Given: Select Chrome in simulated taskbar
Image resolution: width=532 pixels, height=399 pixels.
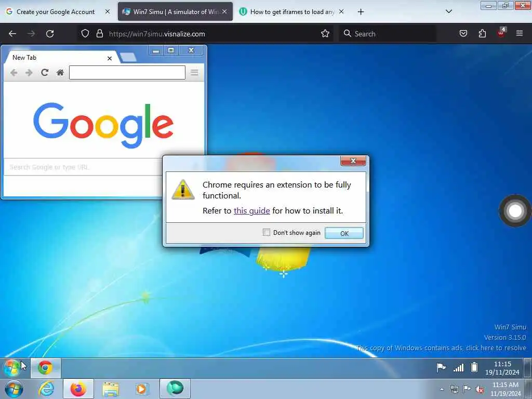Looking at the screenshot, I should tap(46, 368).
